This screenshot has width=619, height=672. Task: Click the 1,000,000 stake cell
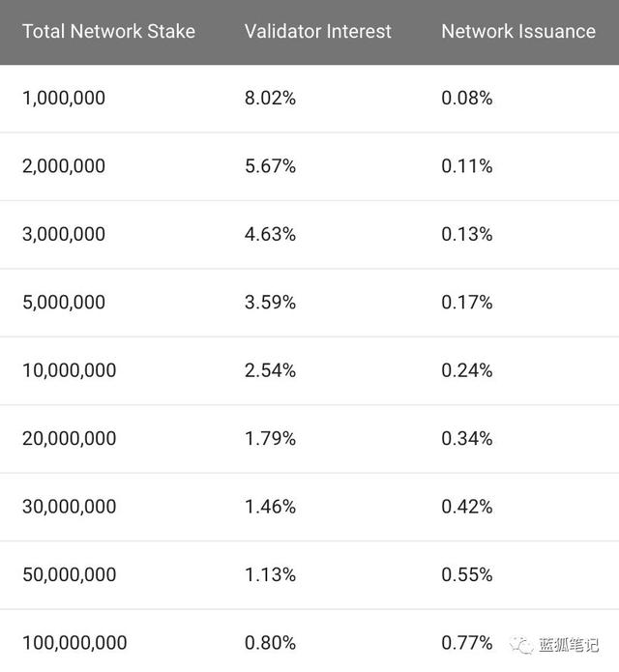(x=64, y=99)
